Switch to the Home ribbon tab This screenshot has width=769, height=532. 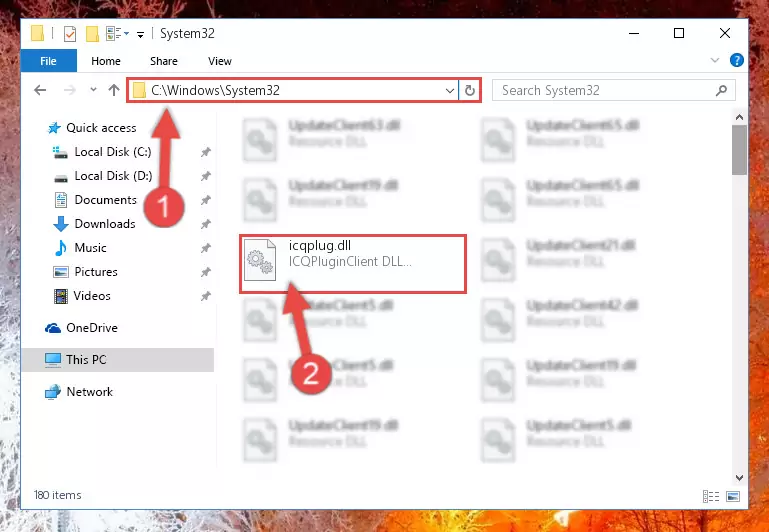(106, 61)
